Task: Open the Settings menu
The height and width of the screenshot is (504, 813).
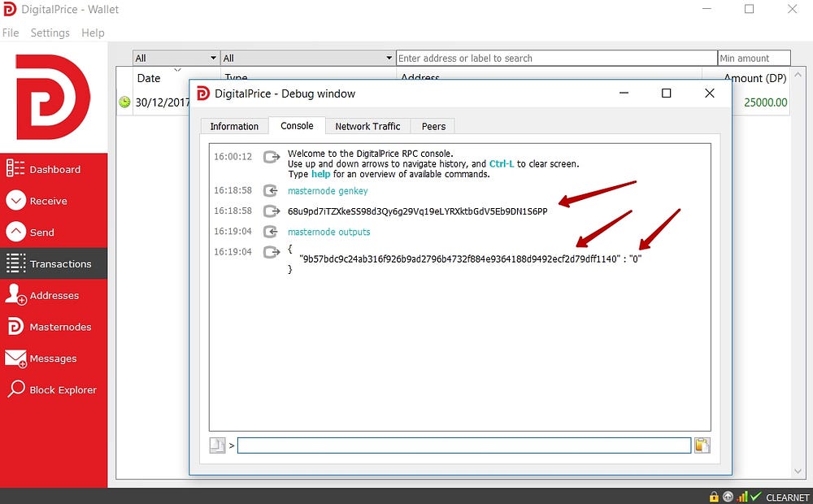Action: pos(50,33)
